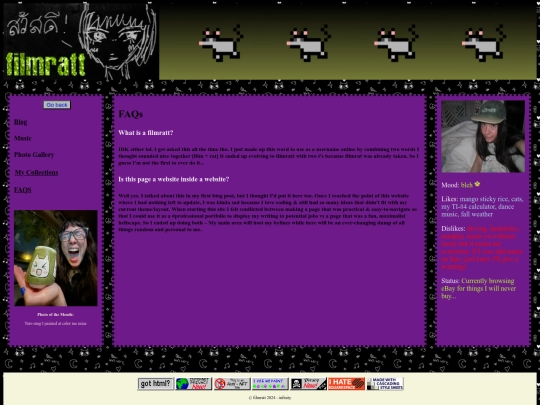Select the FAQS sidebar link
This screenshot has width=540, height=405.
(x=22, y=190)
